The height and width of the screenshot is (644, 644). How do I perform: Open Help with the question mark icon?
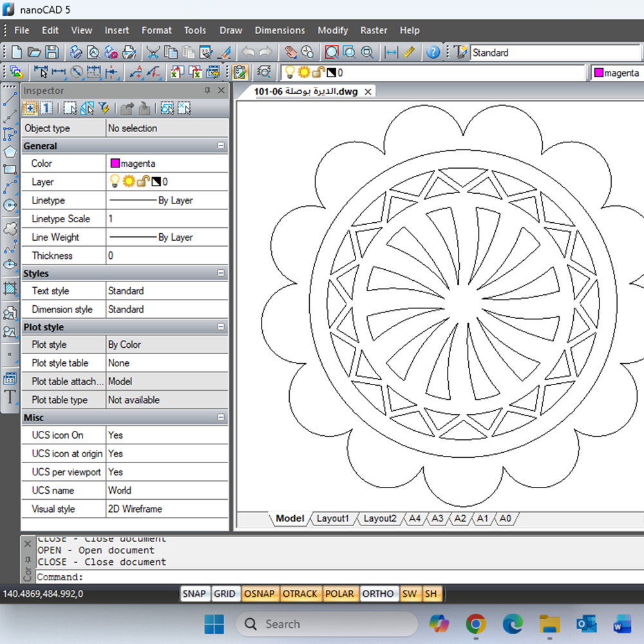433,52
